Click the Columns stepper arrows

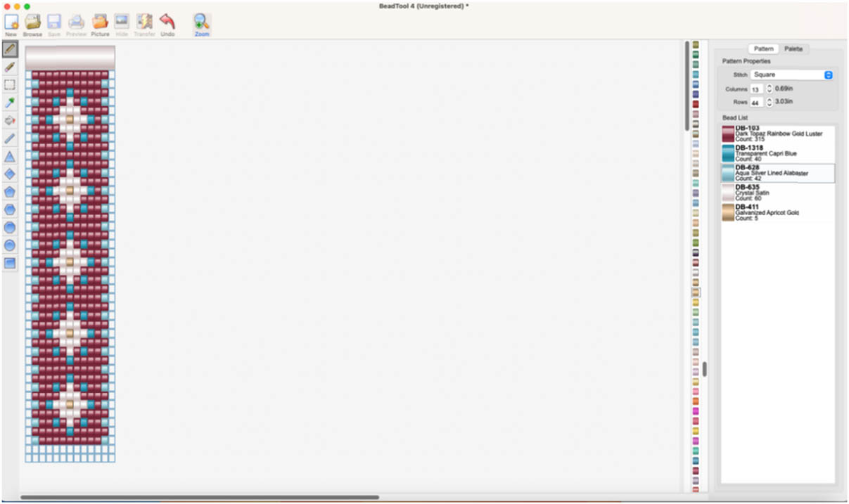pyautogui.click(x=770, y=89)
